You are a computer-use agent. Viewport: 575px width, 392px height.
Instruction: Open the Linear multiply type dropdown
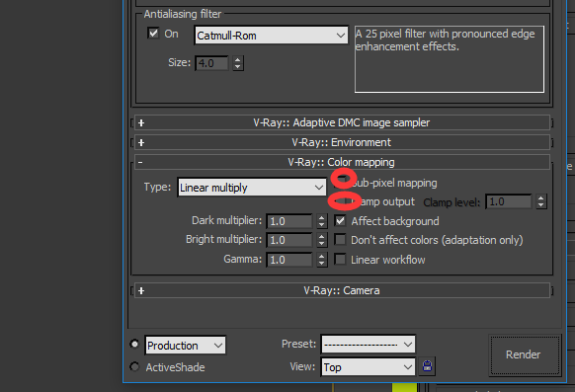tap(252, 188)
